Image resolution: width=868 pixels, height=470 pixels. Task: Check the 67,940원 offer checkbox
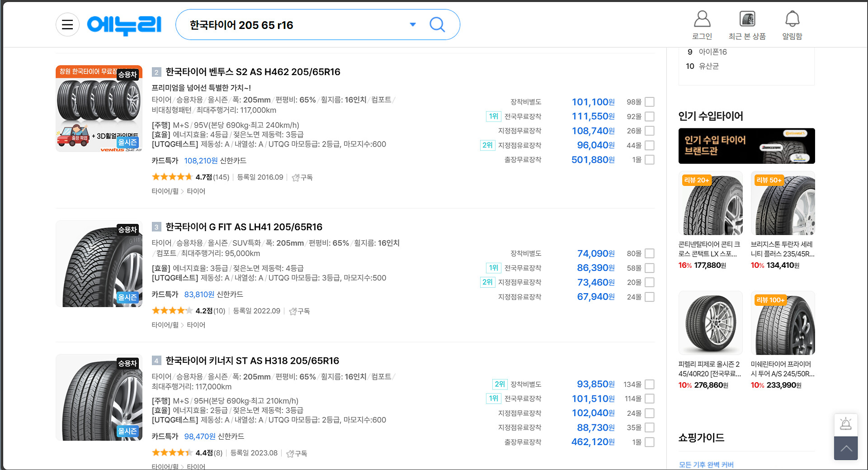click(650, 297)
